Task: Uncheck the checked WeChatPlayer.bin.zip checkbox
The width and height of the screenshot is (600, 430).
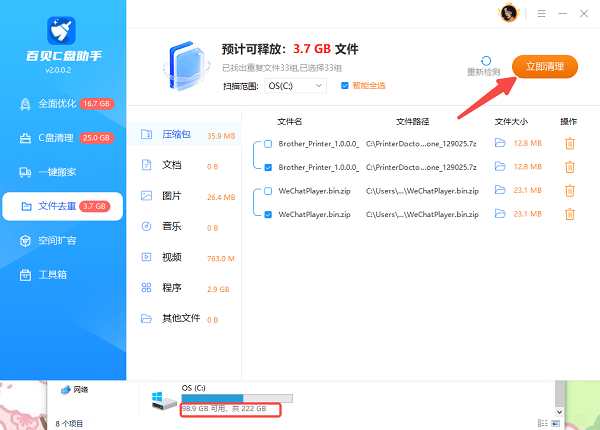Action: pos(268,215)
